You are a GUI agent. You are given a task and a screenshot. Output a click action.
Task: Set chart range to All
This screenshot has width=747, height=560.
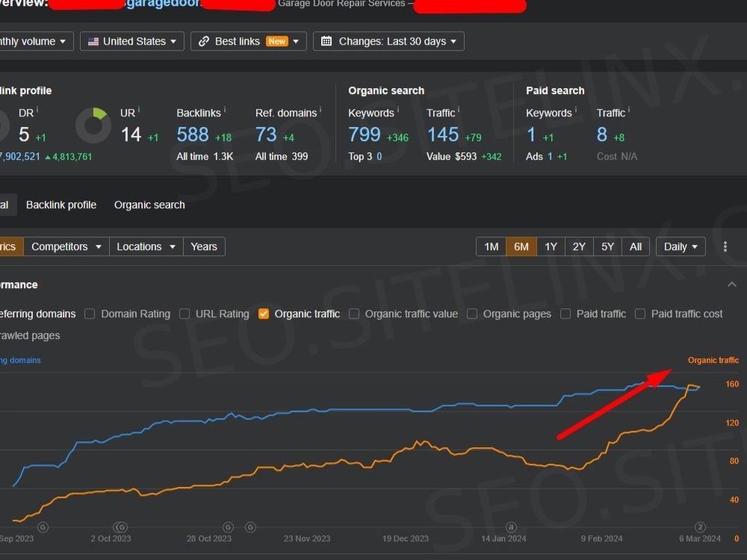tap(636, 246)
